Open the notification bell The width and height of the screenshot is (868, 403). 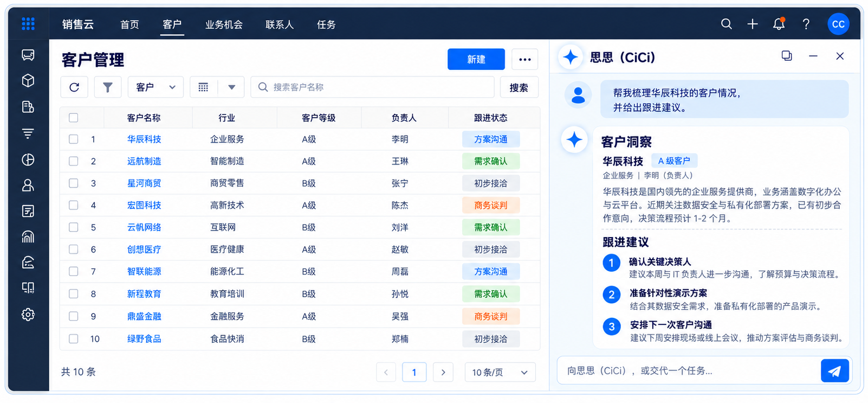pos(779,24)
